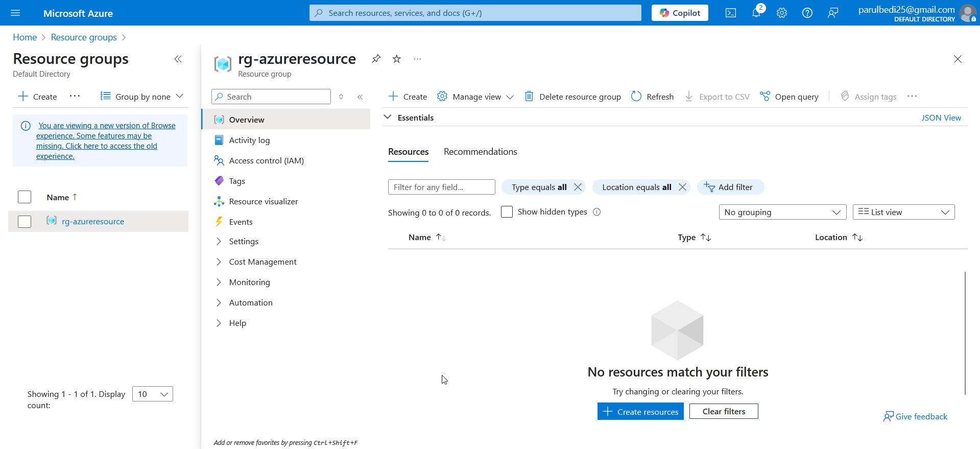Collapse the Resource groups list panel

[178, 59]
